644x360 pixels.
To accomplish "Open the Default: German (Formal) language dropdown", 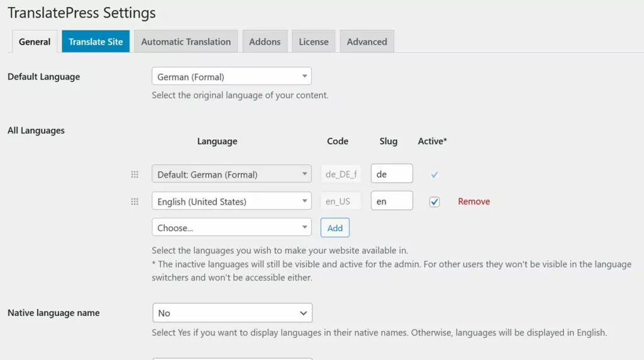I will 231,174.
